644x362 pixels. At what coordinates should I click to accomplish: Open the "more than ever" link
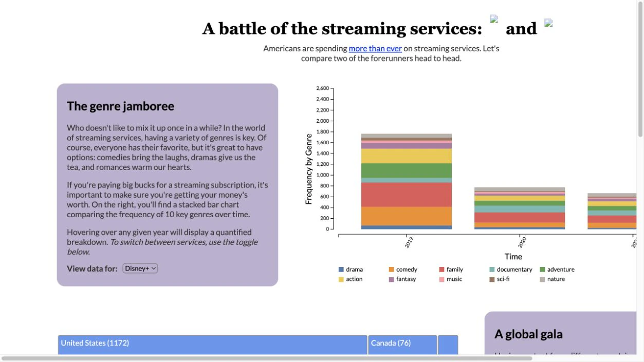coord(375,48)
